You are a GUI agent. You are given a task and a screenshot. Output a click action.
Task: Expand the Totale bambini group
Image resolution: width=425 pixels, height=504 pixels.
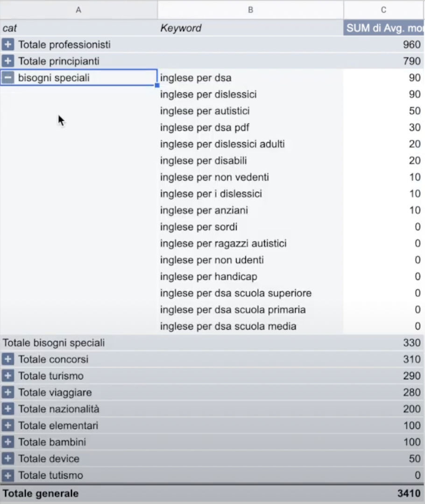[x=8, y=442]
